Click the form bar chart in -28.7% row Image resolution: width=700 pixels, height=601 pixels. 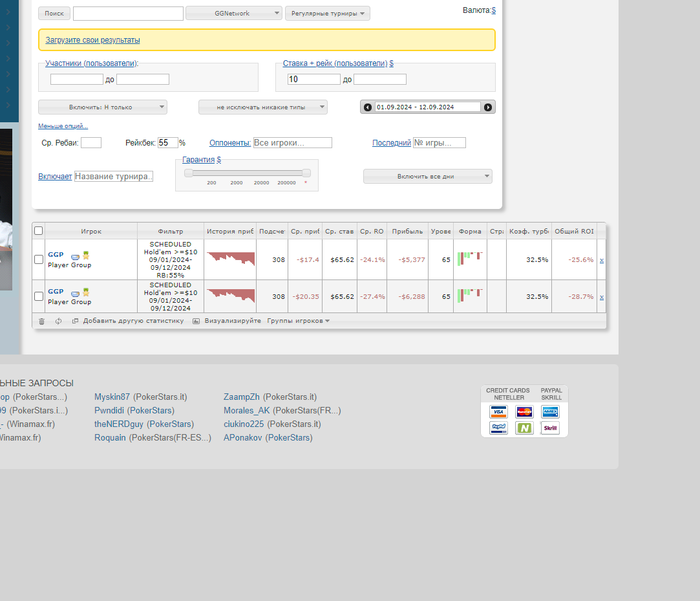(x=470, y=295)
